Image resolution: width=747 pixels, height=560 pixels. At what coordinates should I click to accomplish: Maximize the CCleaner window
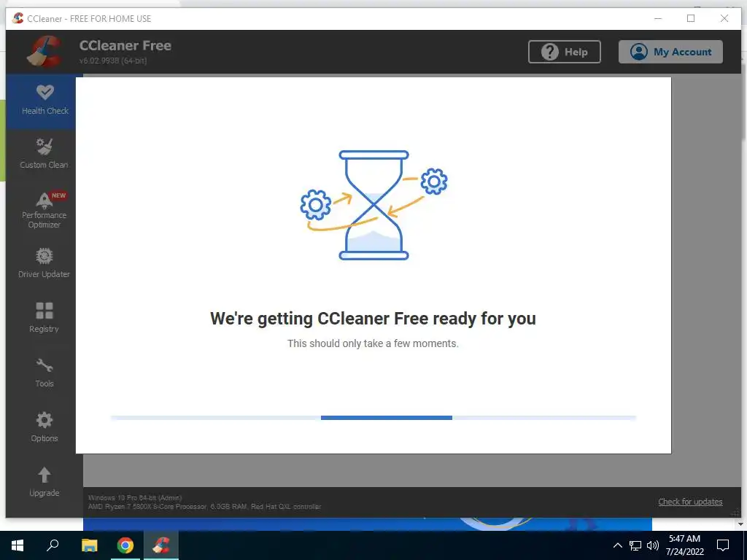[x=691, y=18]
